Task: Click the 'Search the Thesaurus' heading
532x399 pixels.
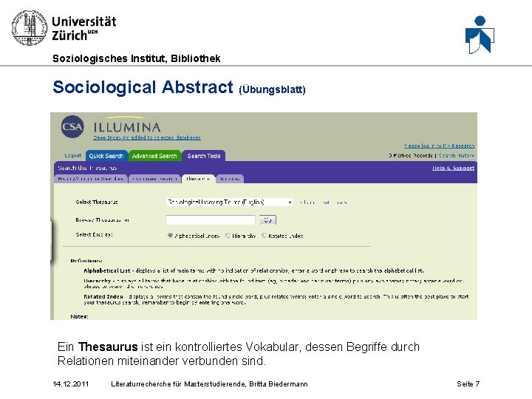Action: click(87, 168)
